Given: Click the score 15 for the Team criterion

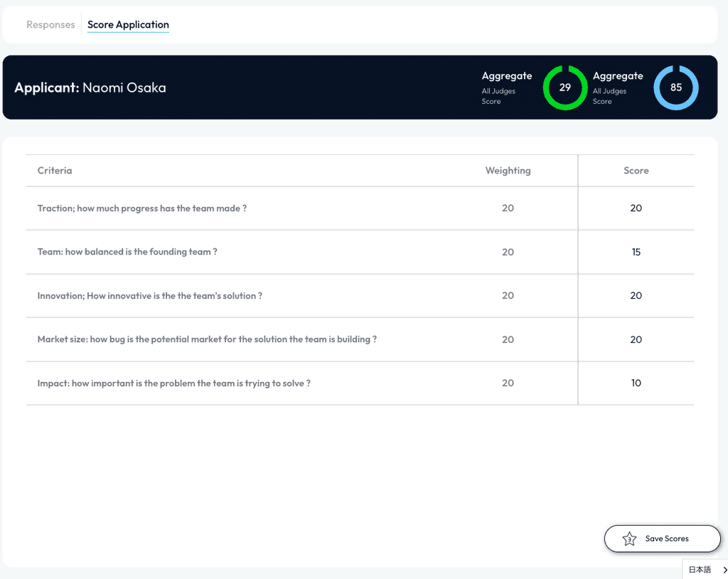Looking at the screenshot, I should click(x=636, y=252).
